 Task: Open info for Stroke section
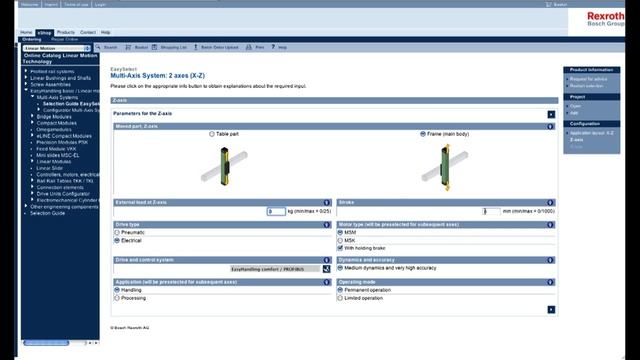click(550, 202)
